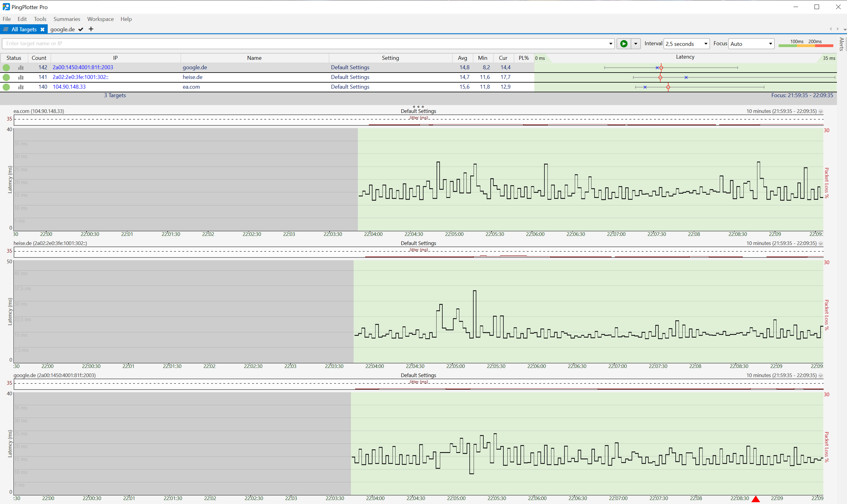This screenshot has height=504, width=847.
Task: Click the green status circle for heise.de
Action: 6,77
